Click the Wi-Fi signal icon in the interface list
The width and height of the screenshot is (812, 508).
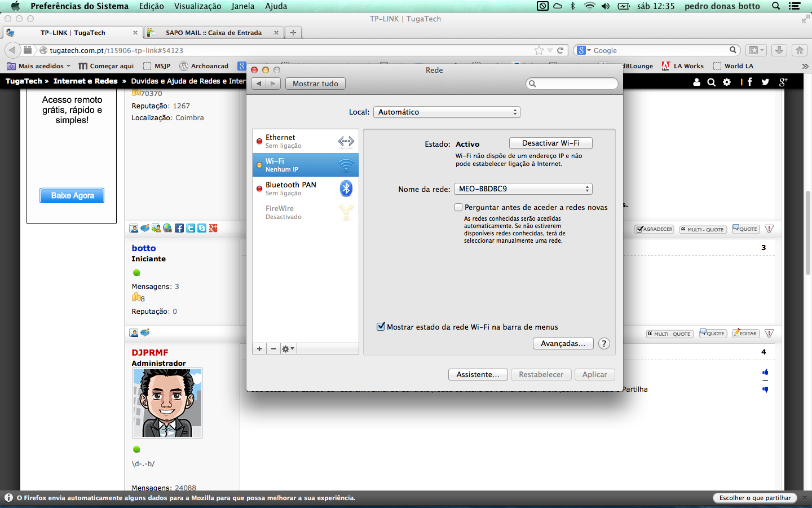346,165
